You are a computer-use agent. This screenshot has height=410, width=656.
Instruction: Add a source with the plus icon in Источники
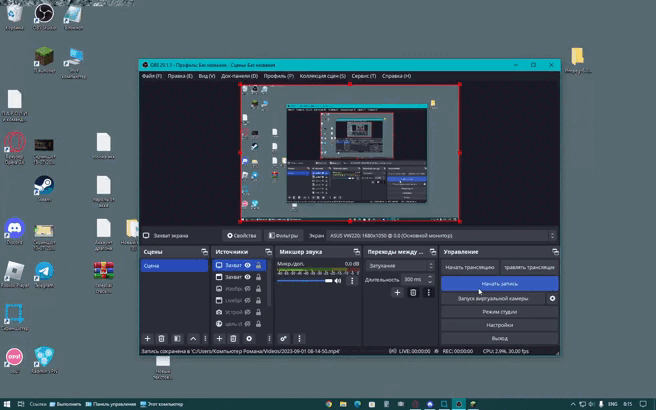[x=219, y=338]
